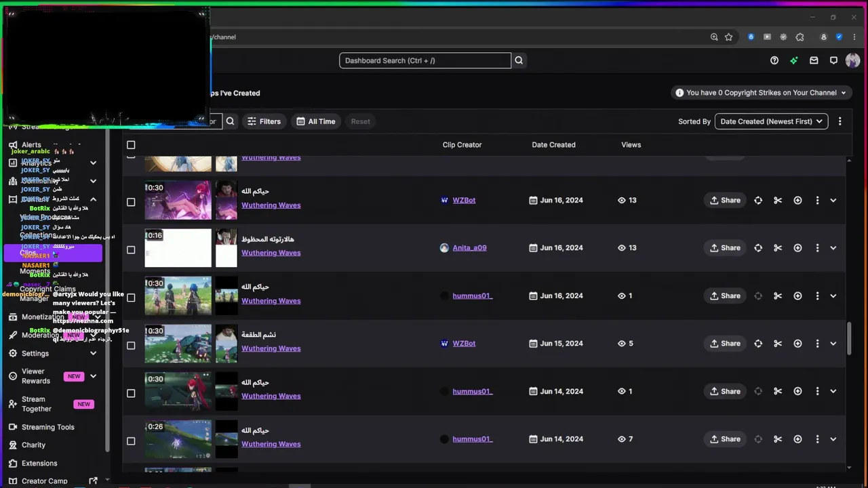Open the Help question mark icon

coord(774,60)
